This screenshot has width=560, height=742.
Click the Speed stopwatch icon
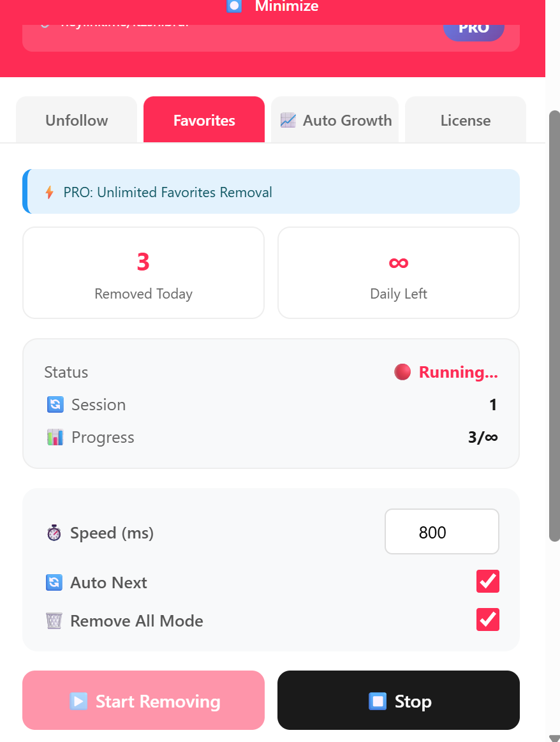(x=54, y=533)
